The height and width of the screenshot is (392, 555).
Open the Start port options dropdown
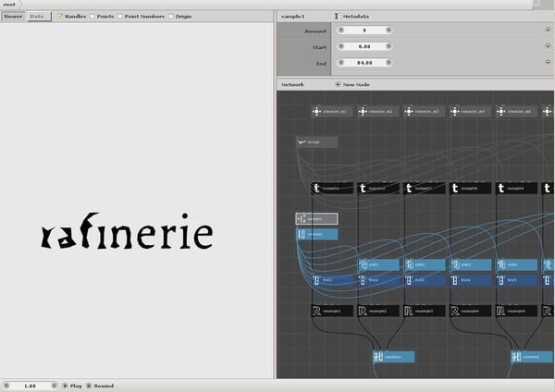pos(548,46)
